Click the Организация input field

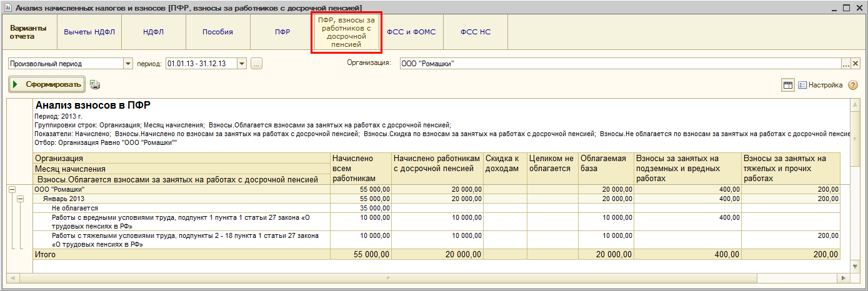[620, 63]
